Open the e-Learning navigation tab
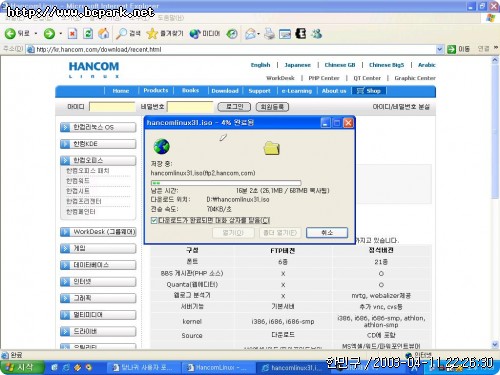Screen dimensions: 500x375 [x=297, y=91]
